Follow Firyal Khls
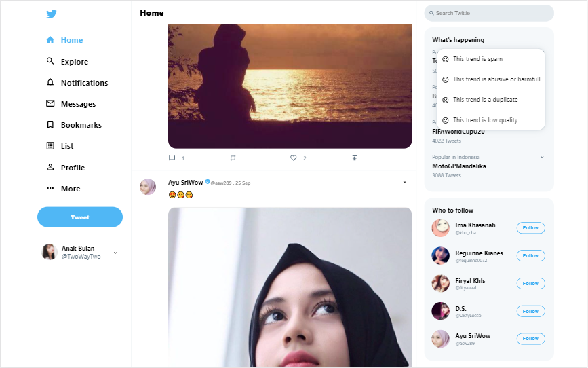 coord(530,284)
